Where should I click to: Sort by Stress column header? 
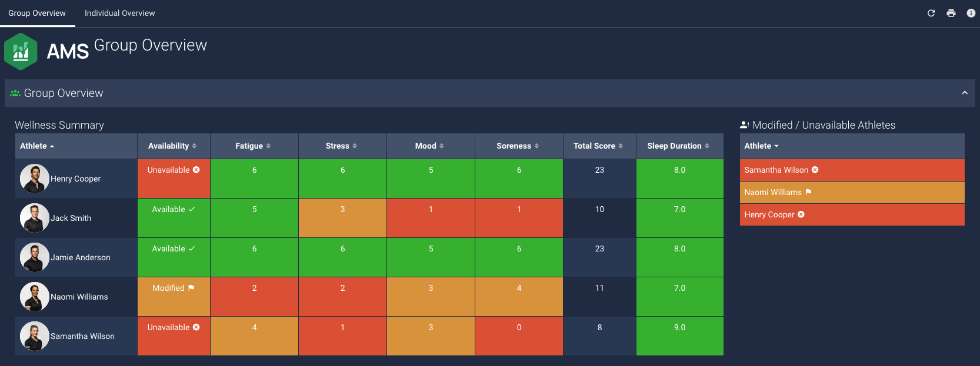point(342,146)
